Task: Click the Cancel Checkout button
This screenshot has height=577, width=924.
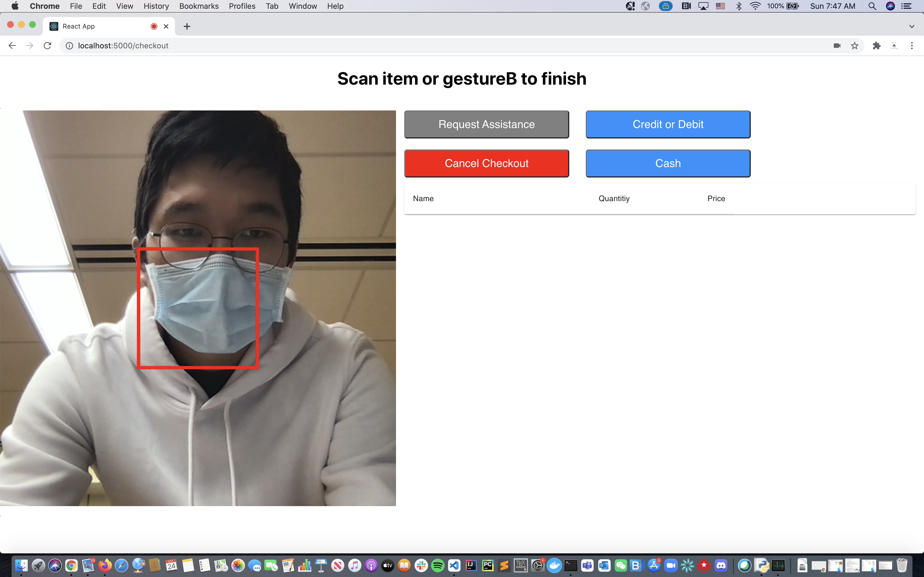Action: (x=486, y=163)
